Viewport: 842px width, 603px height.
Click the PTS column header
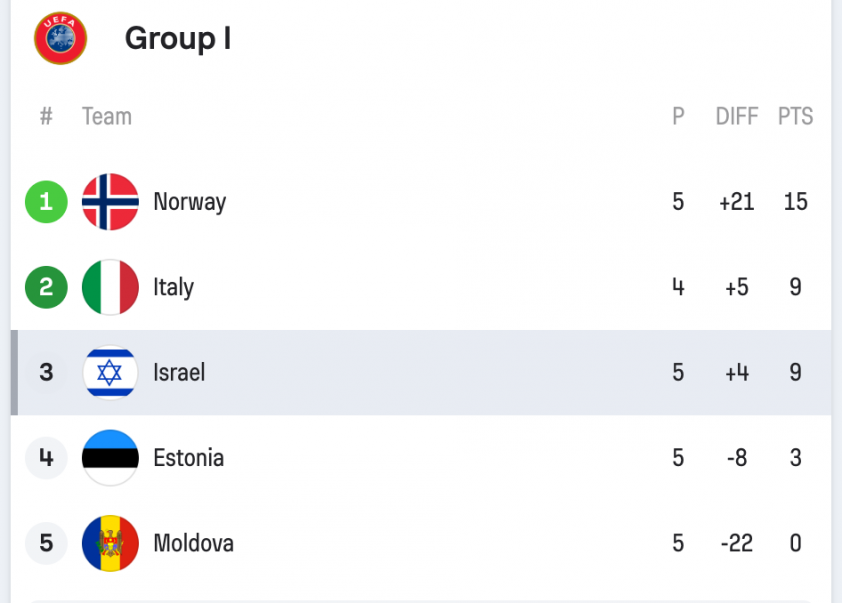click(x=795, y=117)
